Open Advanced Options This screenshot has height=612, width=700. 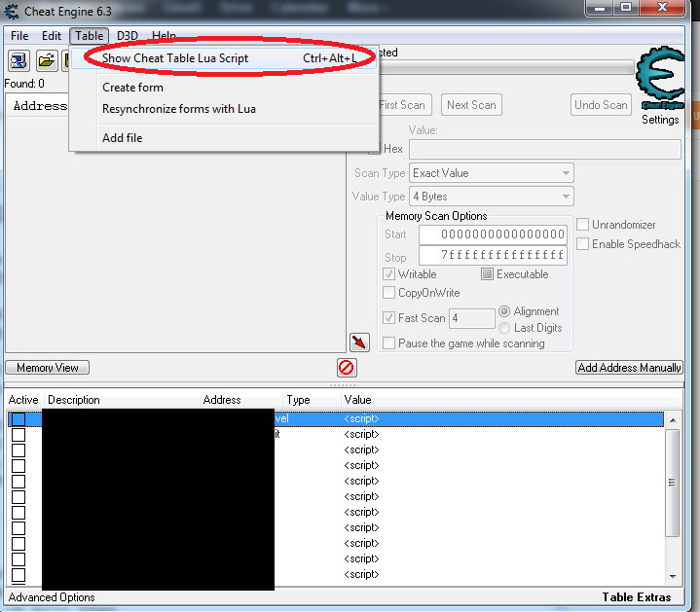(x=52, y=597)
